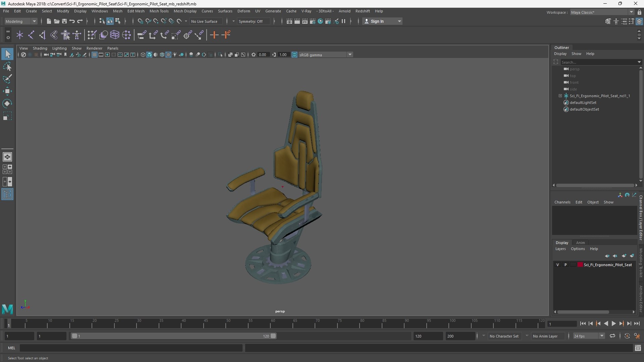Toggle visibility V for Sci_Fi_Ergonomic_Pilot_Seat layer
644x362 pixels.
coord(557,265)
